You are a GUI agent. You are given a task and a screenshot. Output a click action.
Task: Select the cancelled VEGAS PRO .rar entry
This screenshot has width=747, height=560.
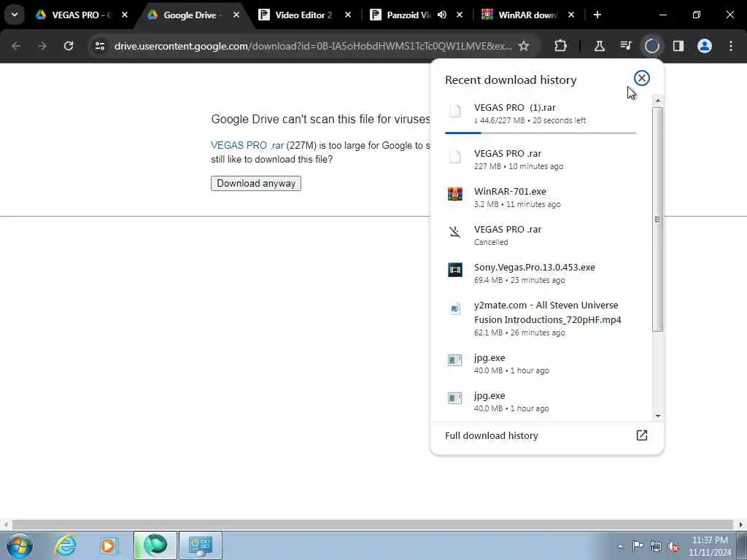point(541,236)
